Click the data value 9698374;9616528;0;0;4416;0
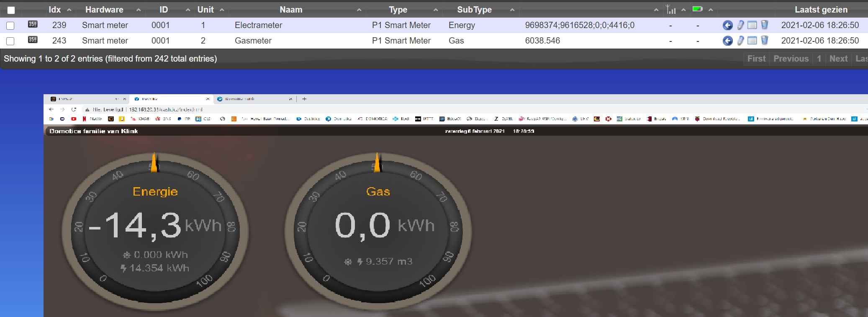This screenshot has height=317, width=868. coord(580,25)
